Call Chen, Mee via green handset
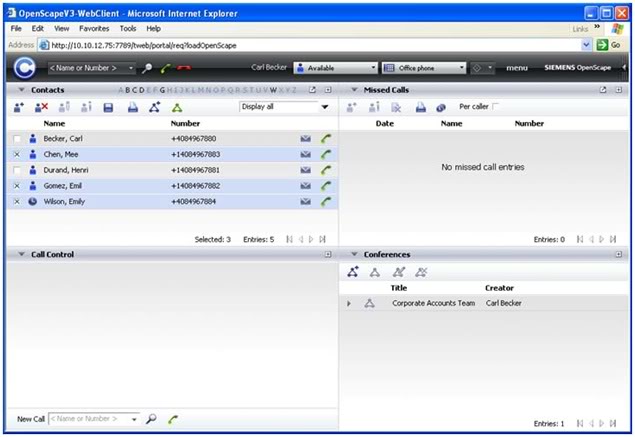The height and width of the screenshot is (437, 635). coord(326,154)
